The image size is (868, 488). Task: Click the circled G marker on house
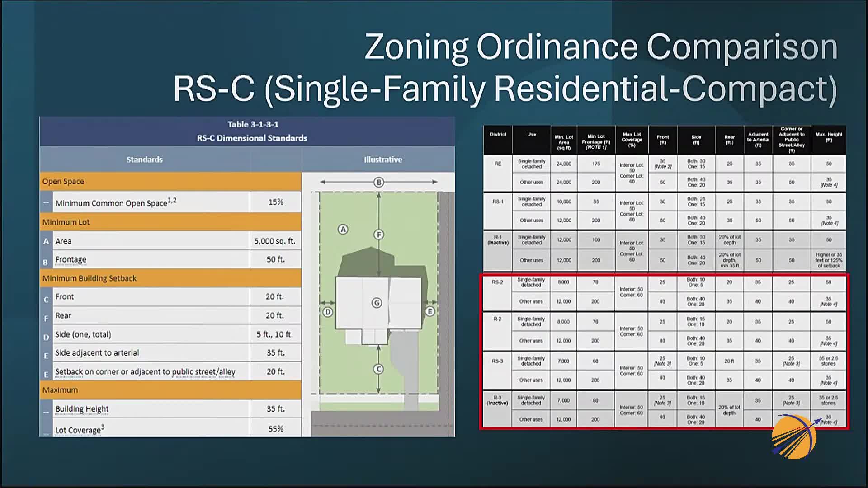(x=377, y=303)
